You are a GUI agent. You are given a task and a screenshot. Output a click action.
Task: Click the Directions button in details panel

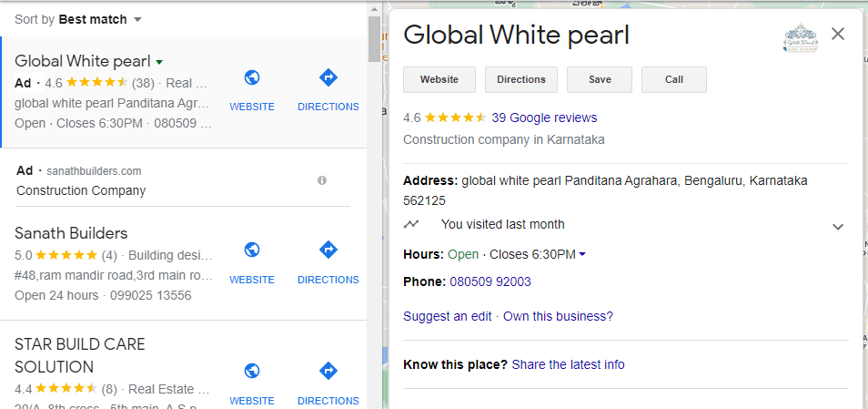coord(521,79)
